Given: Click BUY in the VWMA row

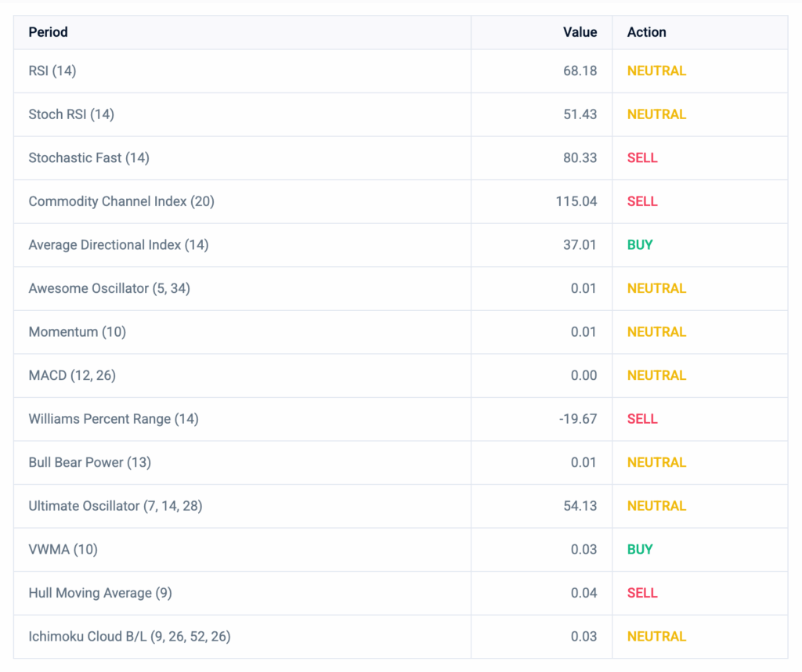Looking at the screenshot, I should click(640, 549).
